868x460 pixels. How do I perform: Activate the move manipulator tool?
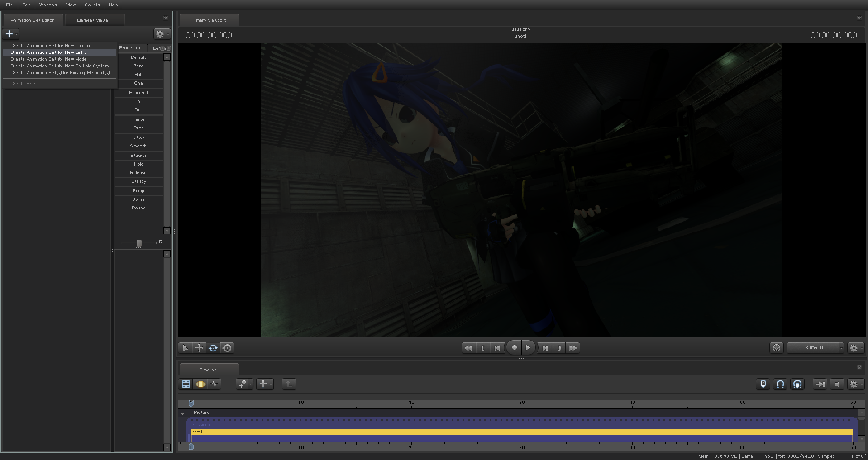(x=199, y=348)
